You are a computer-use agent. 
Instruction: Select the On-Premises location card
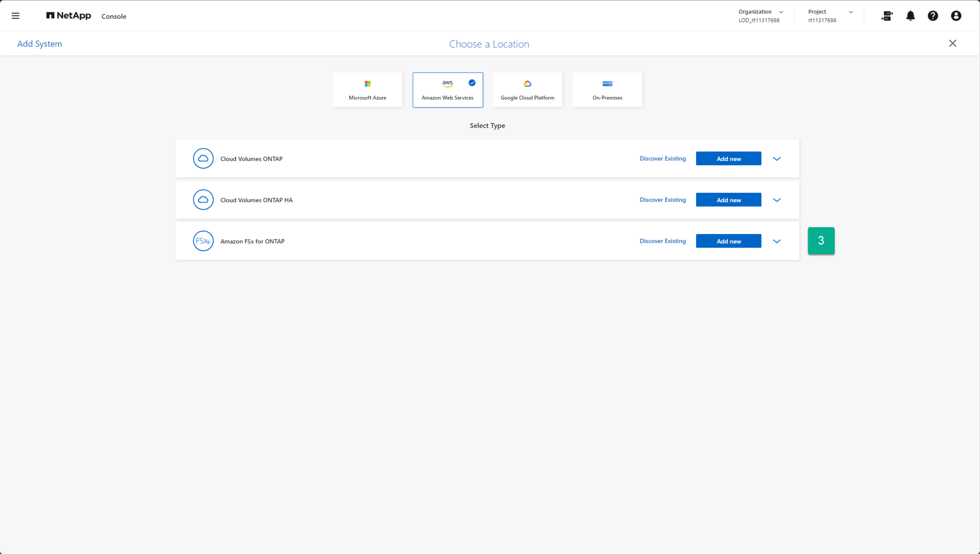607,90
